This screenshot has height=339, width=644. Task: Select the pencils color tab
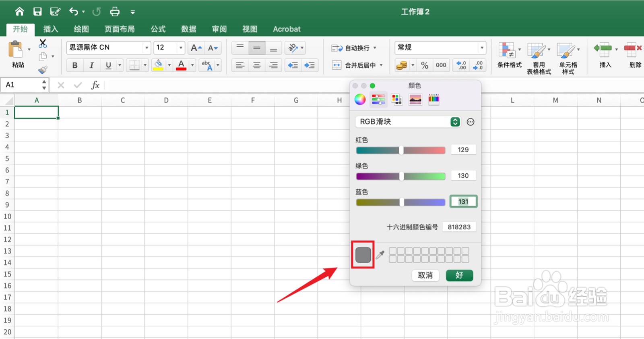pyautogui.click(x=433, y=99)
